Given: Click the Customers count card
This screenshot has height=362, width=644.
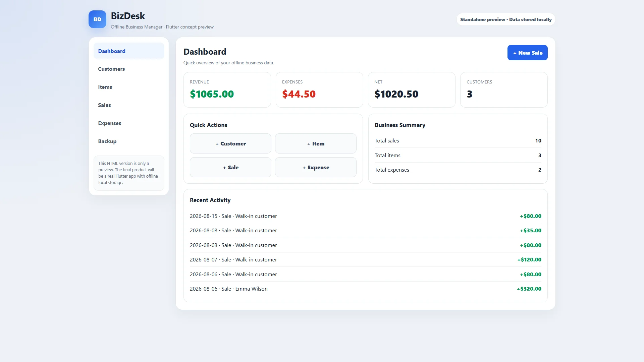Looking at the screenshot, I should click(x=504, y=90).
